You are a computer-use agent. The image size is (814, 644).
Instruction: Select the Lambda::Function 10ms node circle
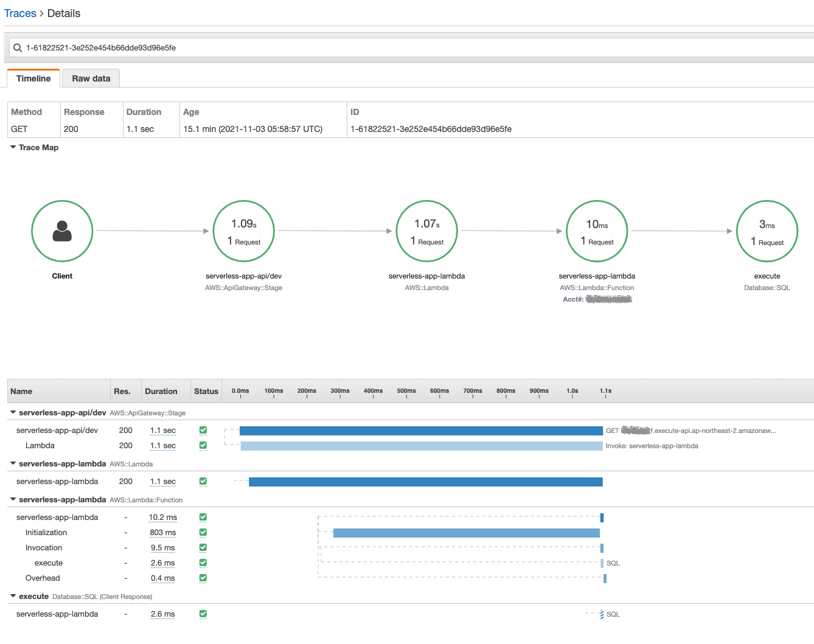(x=597, y=231)
